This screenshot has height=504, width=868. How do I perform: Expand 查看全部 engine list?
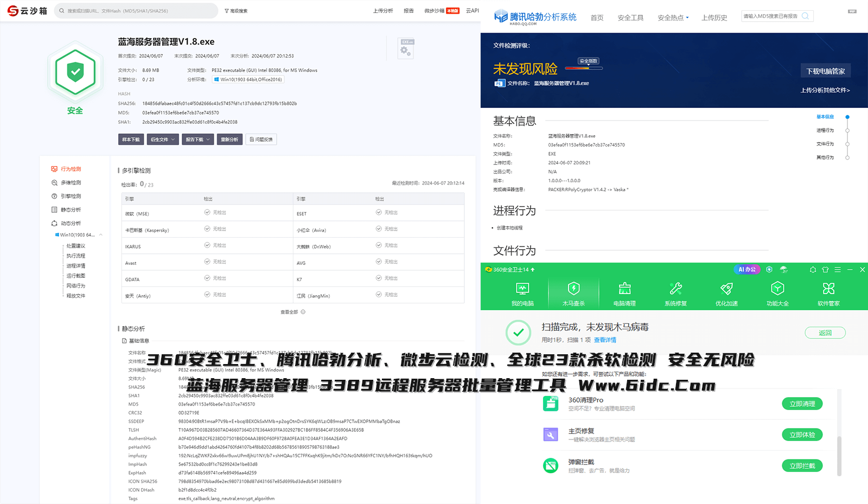[x=293, y=312]
